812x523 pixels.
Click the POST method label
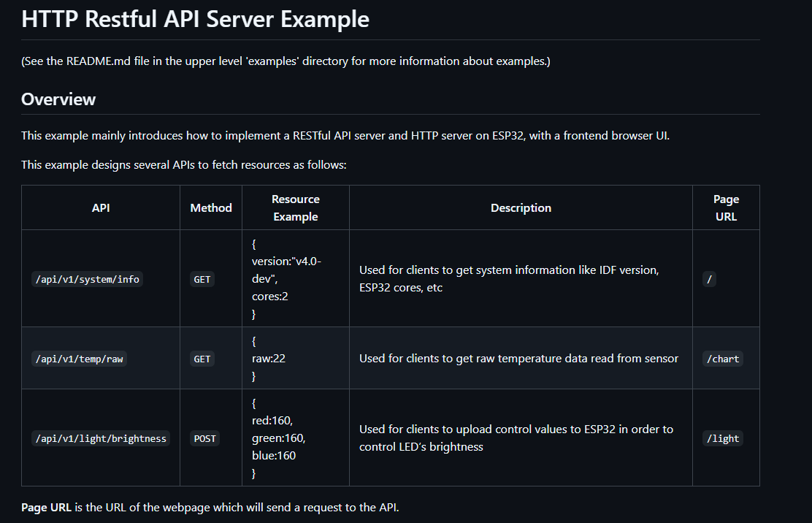pyautogui.click(x=204, y=439)
